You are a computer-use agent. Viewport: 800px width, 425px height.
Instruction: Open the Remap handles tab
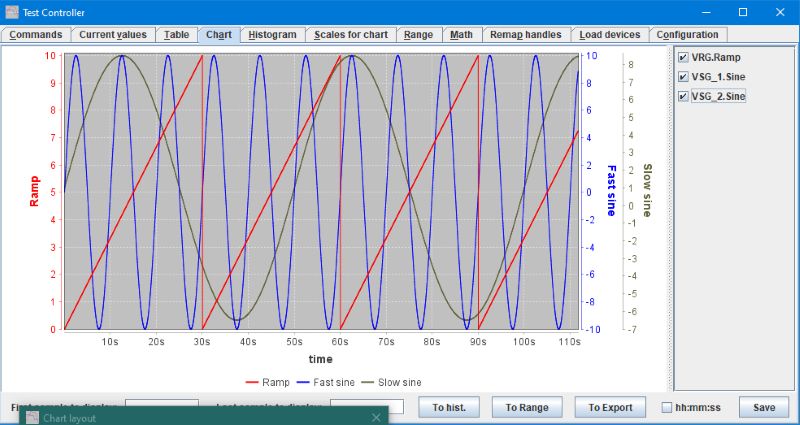(x=526, y=35)
